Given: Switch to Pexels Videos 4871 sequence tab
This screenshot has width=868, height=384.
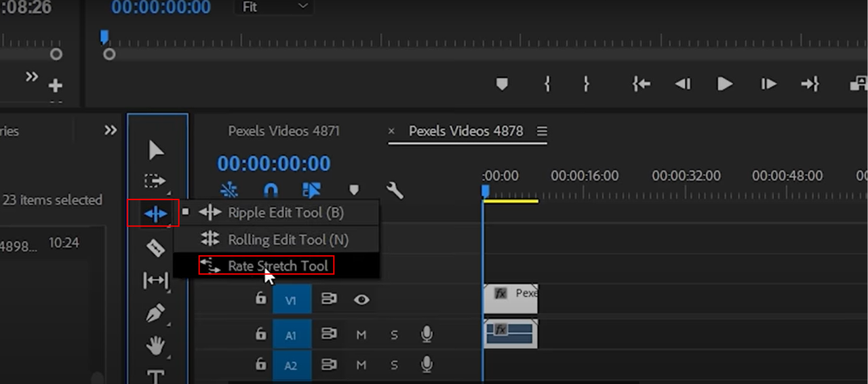Looking at the screenshot, I should (x=283, y=131).
